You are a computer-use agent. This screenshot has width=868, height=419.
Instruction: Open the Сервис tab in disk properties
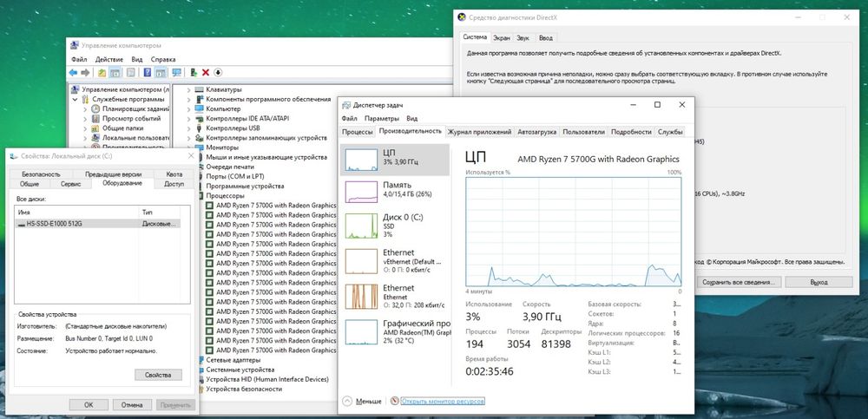pos(71,184)
